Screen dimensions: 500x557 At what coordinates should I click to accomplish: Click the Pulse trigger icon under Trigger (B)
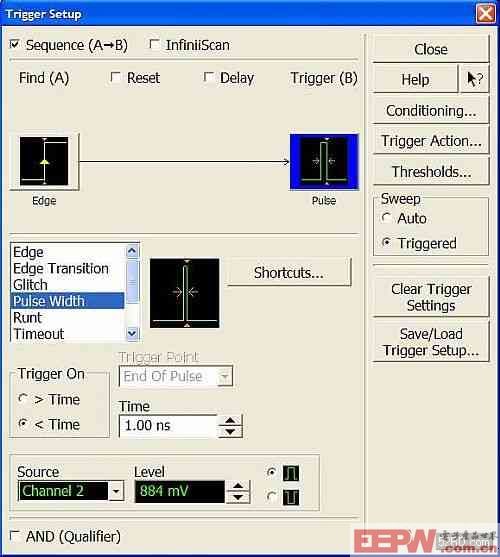[324, 162]
